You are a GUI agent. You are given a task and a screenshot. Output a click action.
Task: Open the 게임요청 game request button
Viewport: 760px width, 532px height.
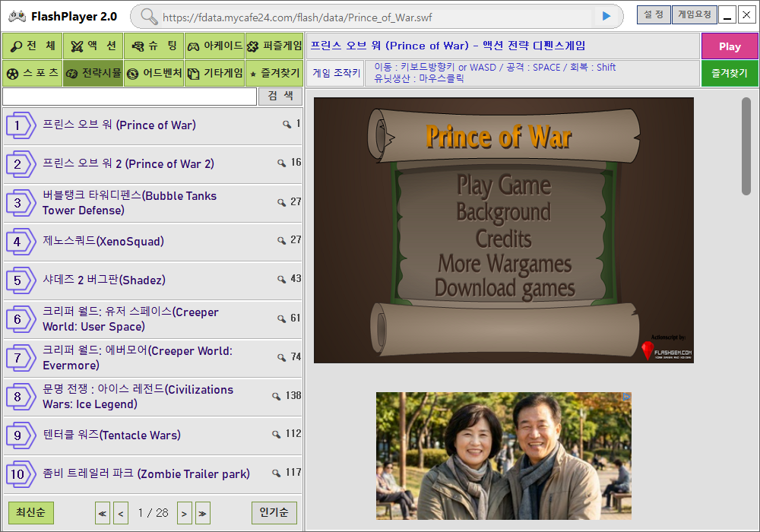(695, 15)
